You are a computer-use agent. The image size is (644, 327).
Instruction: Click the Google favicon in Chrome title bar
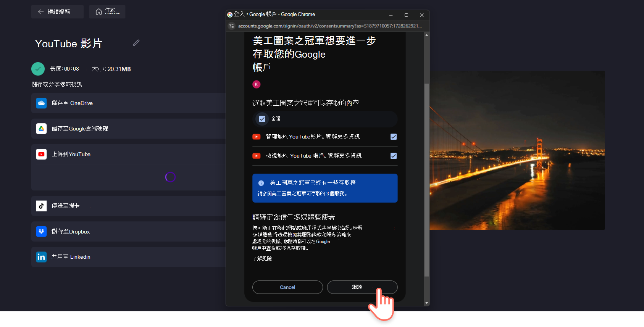(230, 14)
